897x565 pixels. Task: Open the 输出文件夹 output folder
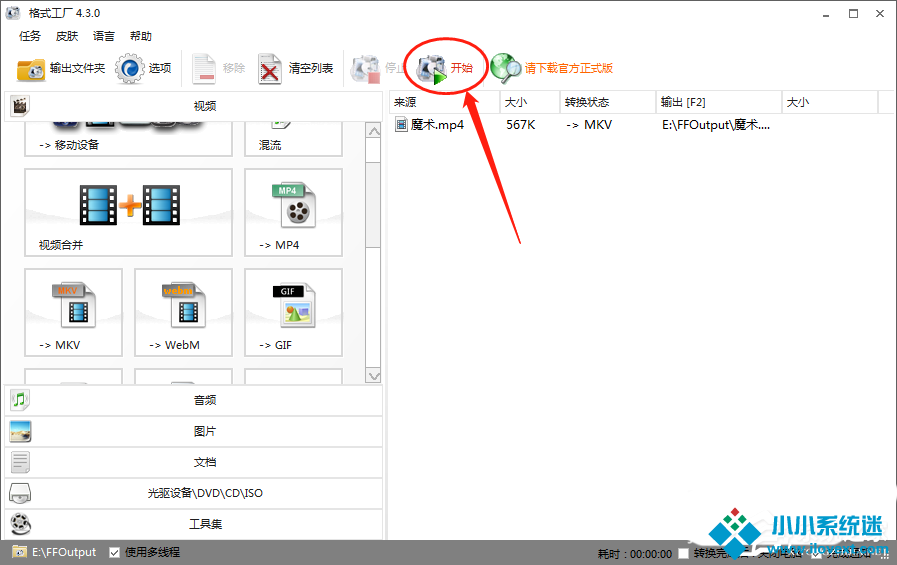point(61,69)
